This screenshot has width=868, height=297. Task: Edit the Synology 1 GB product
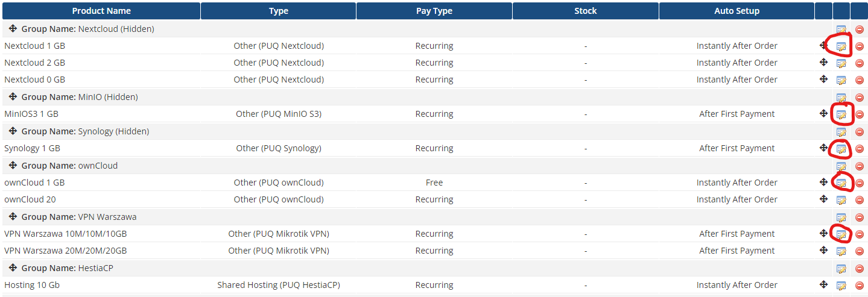click(x=841, y=148)
